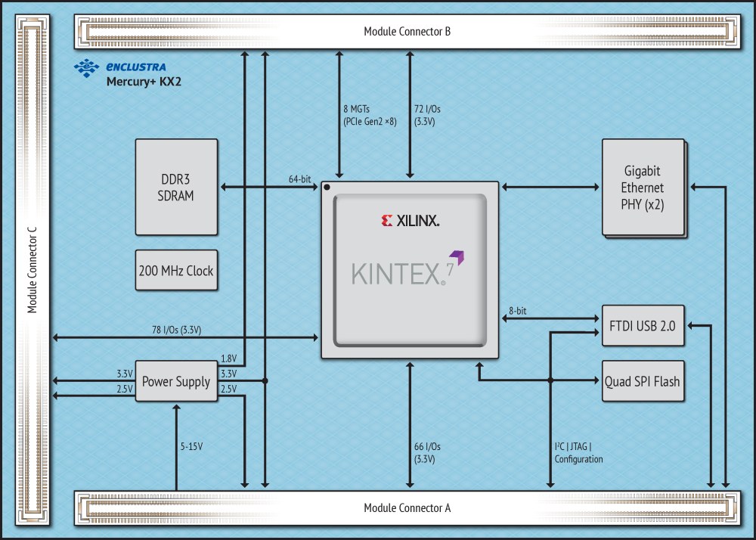
Task: Click the Xilinx logo on the chip
Action: coord(411,221)
